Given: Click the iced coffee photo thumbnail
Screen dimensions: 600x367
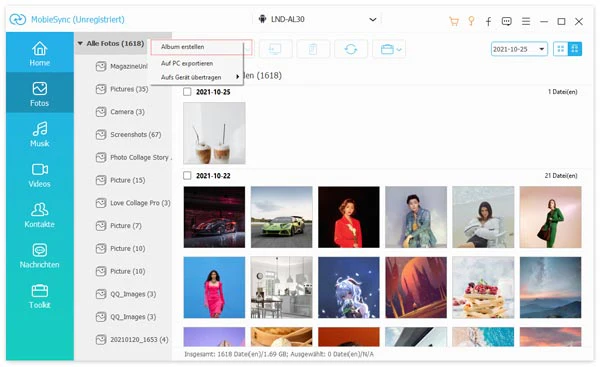Looking at the screenshot, I should (214, 133).
